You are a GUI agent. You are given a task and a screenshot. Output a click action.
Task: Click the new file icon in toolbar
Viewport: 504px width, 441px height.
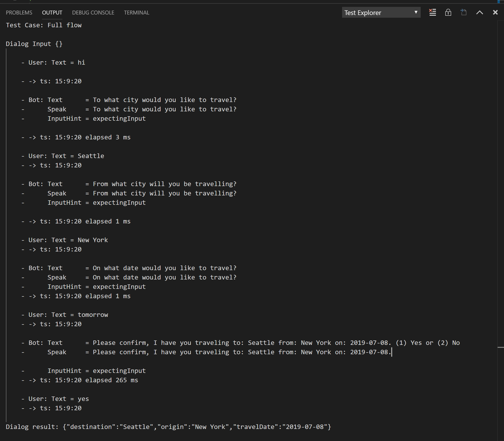tap(464, 13)
